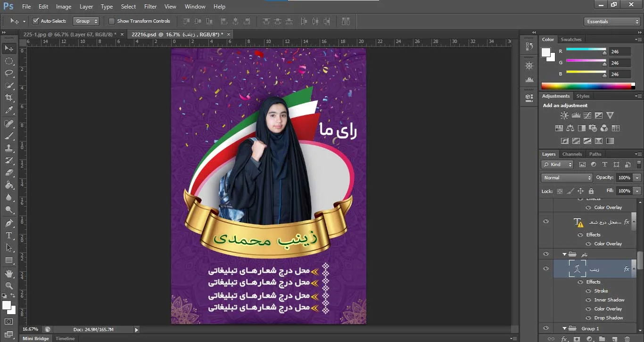Collapse the نام layer group

[564, 254]
